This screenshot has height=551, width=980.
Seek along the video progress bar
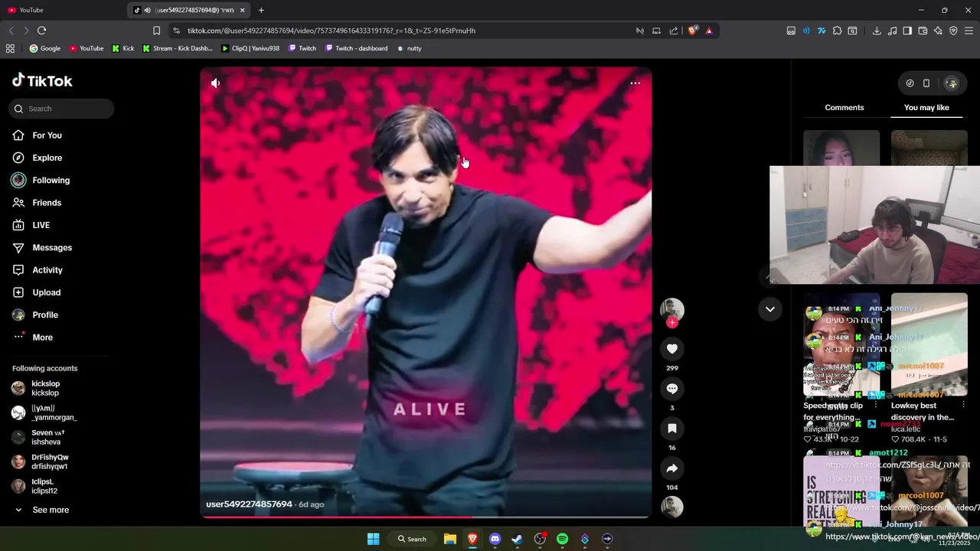click(x=426, y=517)
